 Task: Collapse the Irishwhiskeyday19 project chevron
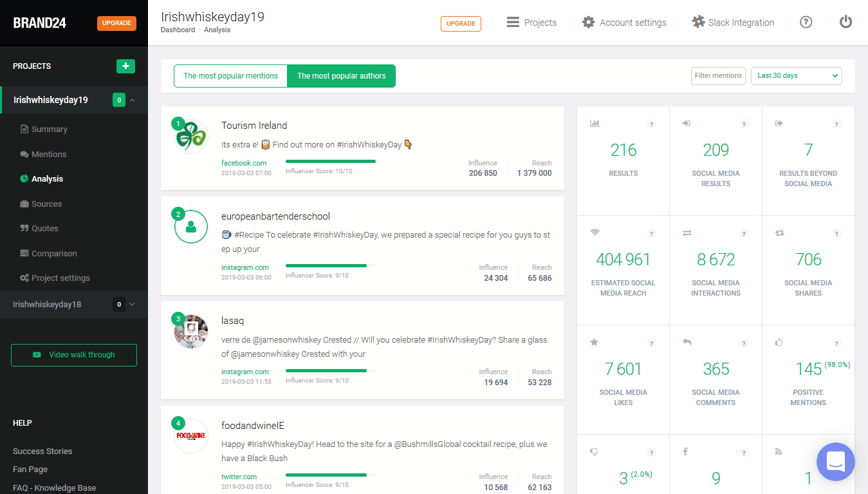coord(133,100)
